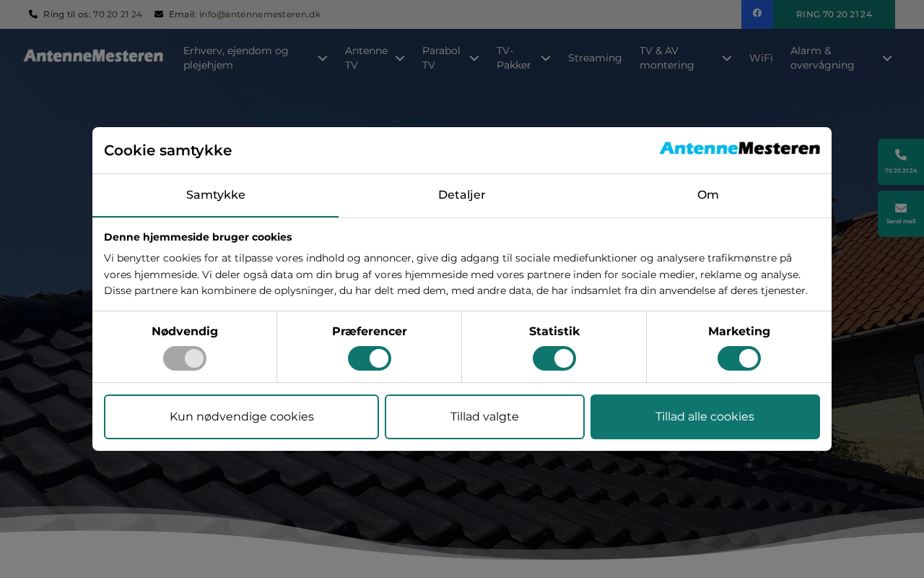The width and height of the screenshot is (924, 578).
Task: Click the 'RING 70 20 21 24' button
Action: coord(834,14)
